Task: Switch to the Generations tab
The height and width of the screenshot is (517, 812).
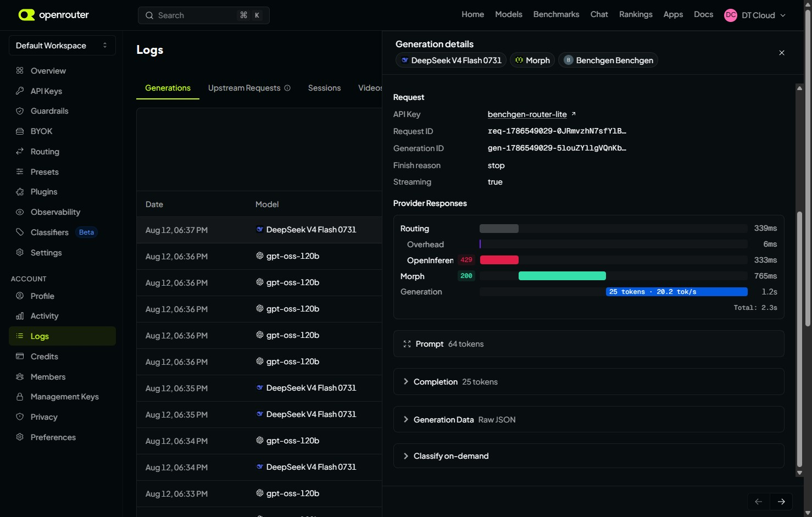Action: (x=168, y=88)
